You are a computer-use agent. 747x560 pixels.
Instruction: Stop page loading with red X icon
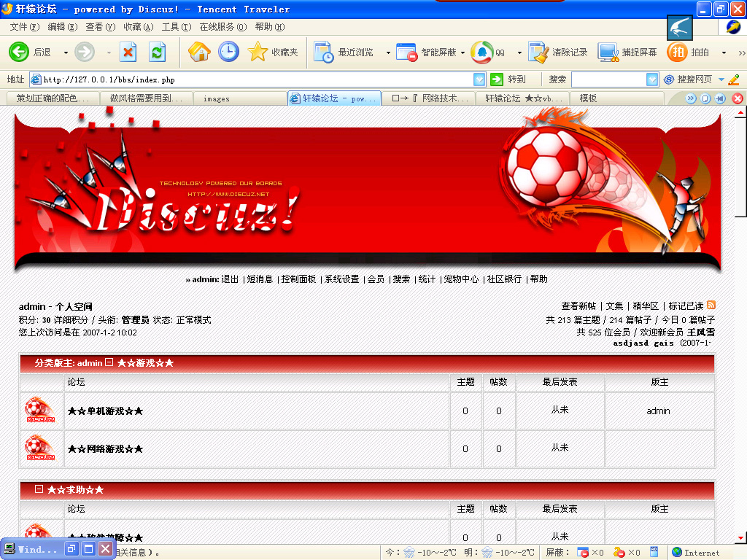pyautogui.click(x=128, y=52)
